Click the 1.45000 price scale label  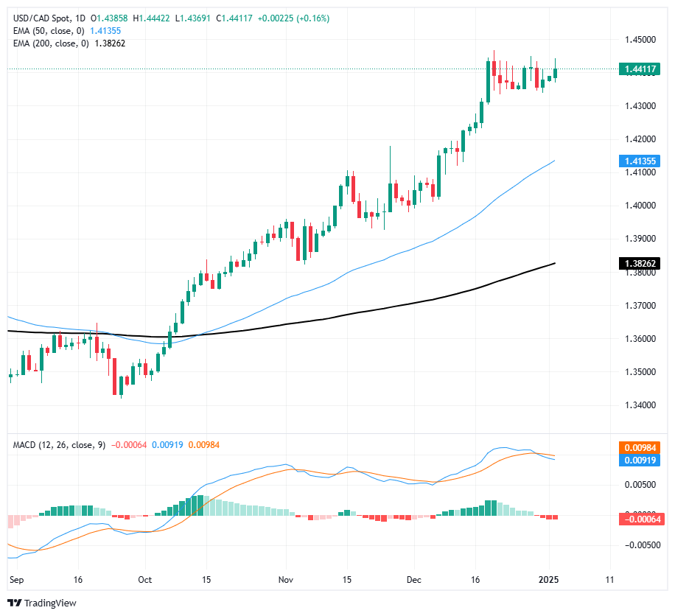pos(640,40)
